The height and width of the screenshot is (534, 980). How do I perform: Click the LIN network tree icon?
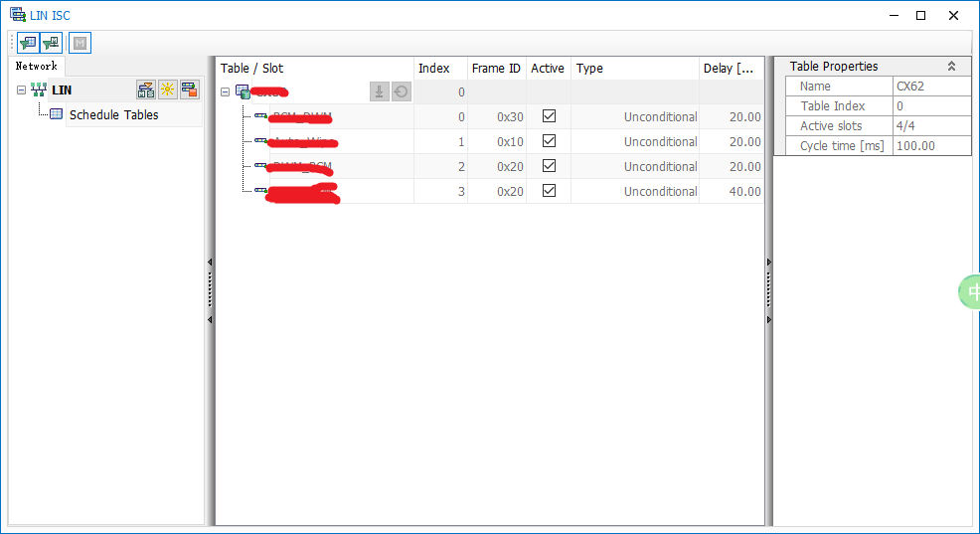pyautogui.click(x=39, y=90)
